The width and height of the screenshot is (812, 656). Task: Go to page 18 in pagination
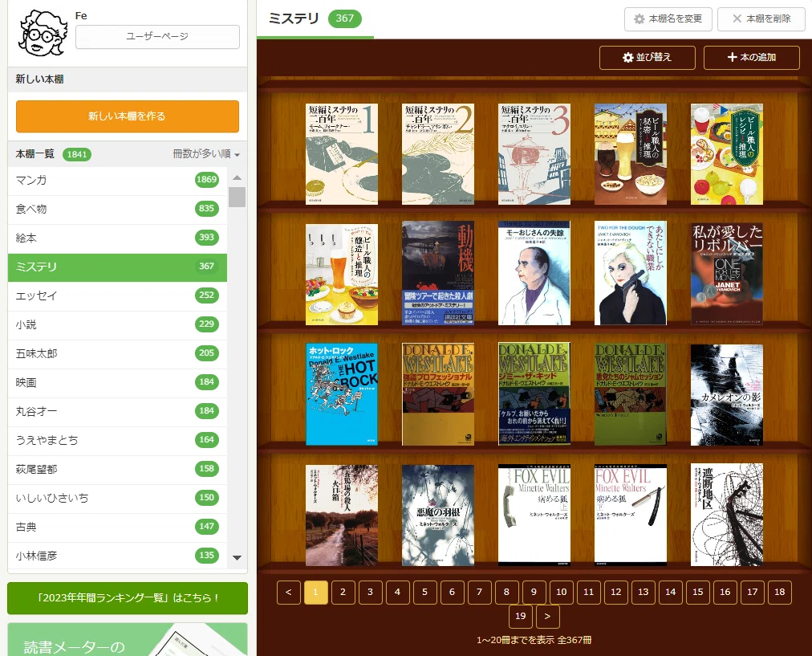tap(780, 593)
